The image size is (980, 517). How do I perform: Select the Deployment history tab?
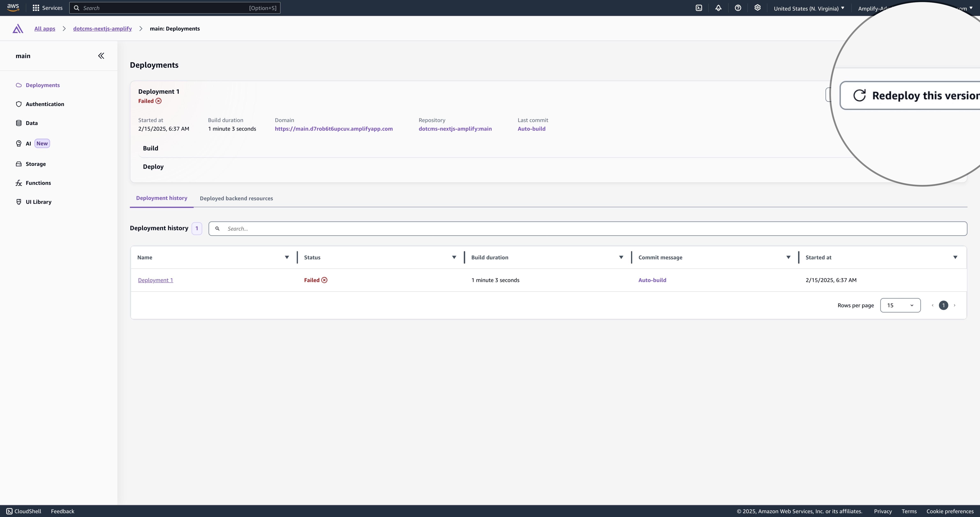(x=161, y=198)
